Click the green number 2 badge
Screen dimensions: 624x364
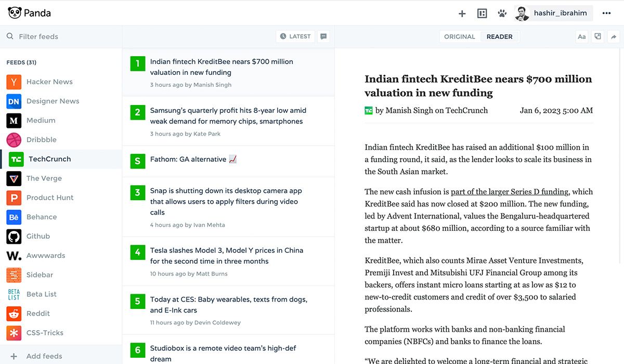coord(137,112)
